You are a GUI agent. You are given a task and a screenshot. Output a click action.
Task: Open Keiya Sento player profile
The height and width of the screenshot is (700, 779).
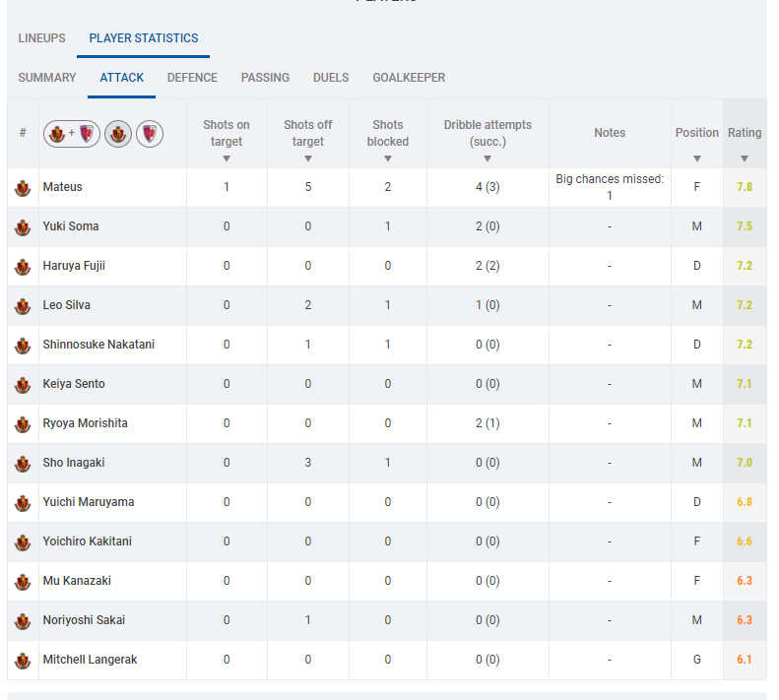point(74,384)
